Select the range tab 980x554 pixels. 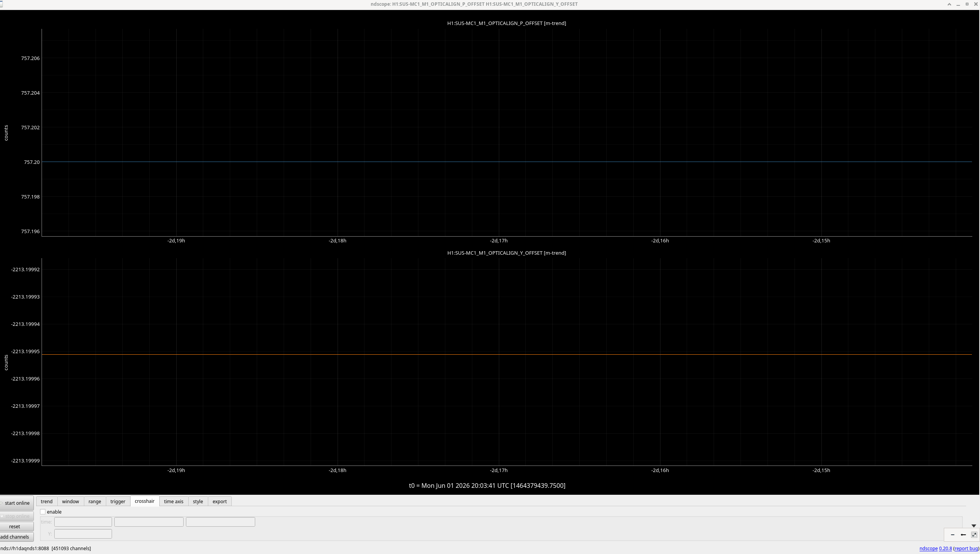pyautogui.click(x=95, y=501)
